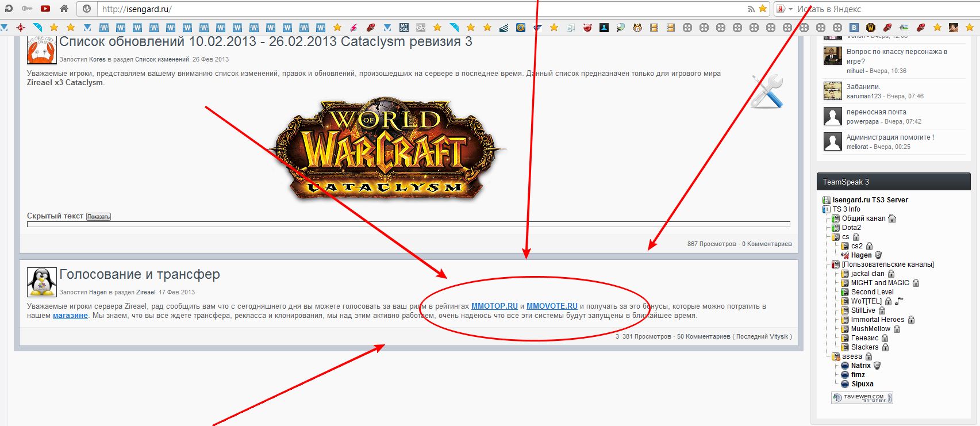The image size is (980, 426).
Task: Open user saruman123 profile link
Action: (864, 96)
